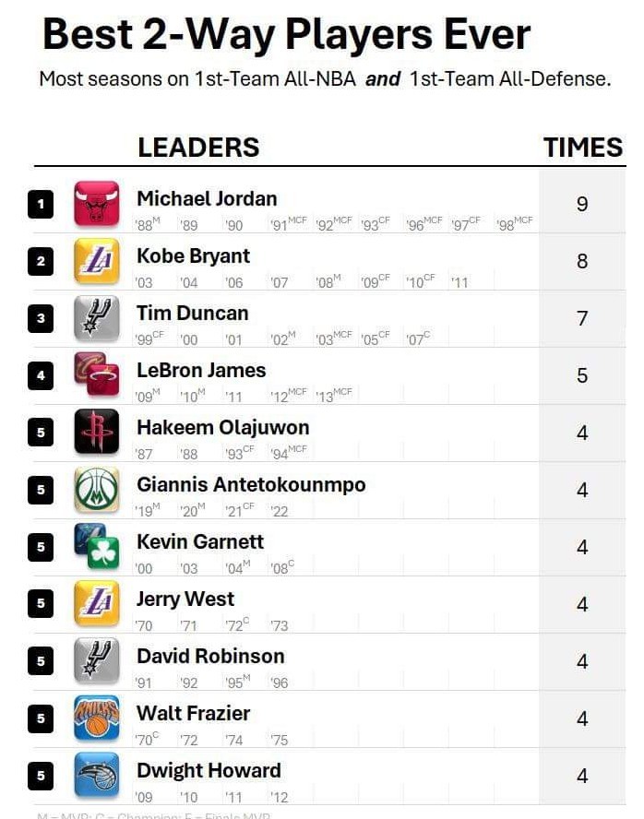
Task: Click the Dwight Howard player name
Action: pyautogui.click(x=209, y=770)
